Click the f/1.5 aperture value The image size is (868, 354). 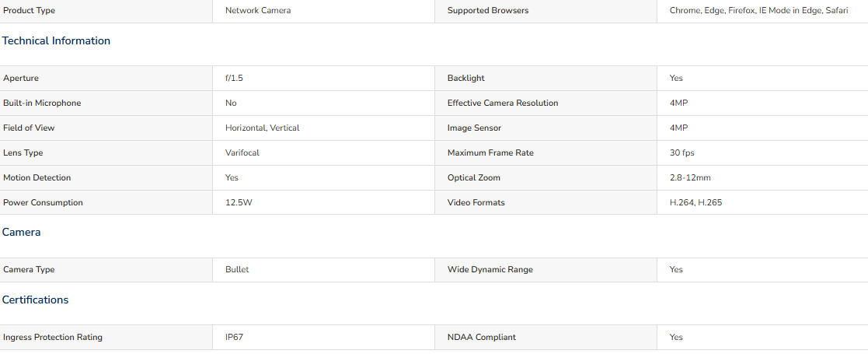pyautogui.click(x=234, y=78)
